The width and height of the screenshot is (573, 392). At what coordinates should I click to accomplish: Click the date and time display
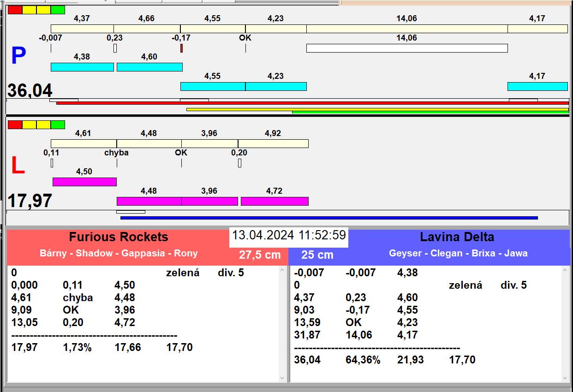tap(288, 235)
